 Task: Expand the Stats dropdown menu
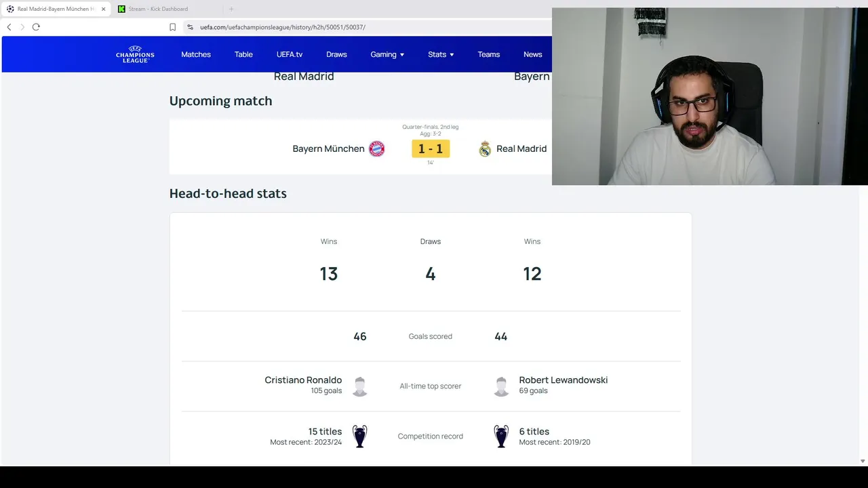click(x=441, y=54)
